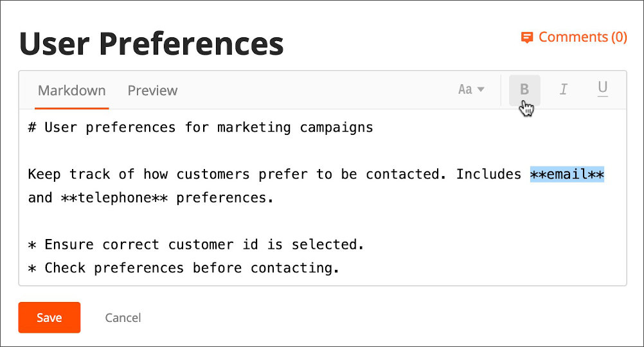The height and width of the screenshot is (347, 644).
Task: Save the description with the Save button
Action: 49,317
